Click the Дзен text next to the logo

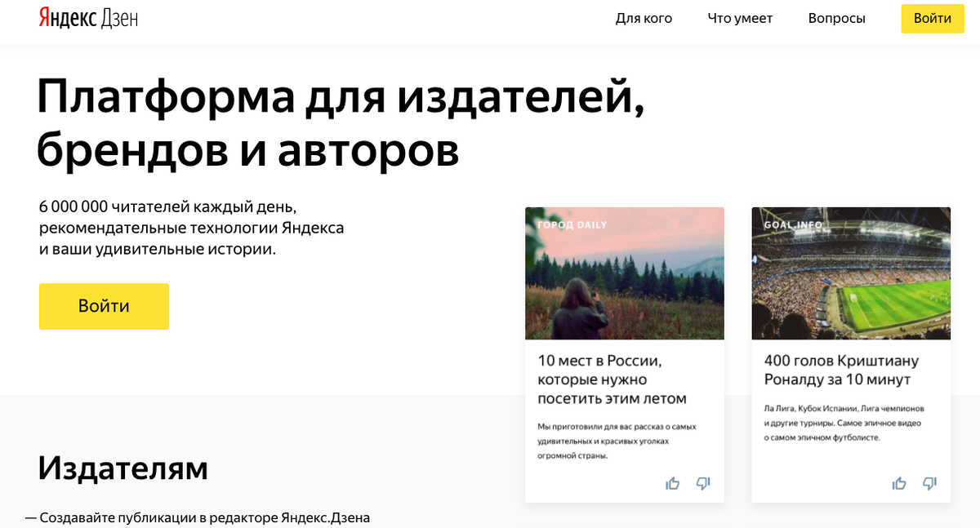click(119, 16)
